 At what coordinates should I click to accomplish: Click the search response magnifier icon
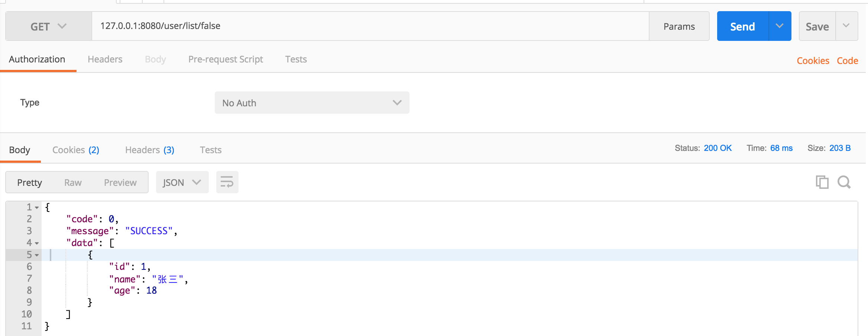click(x=844, y=182)
